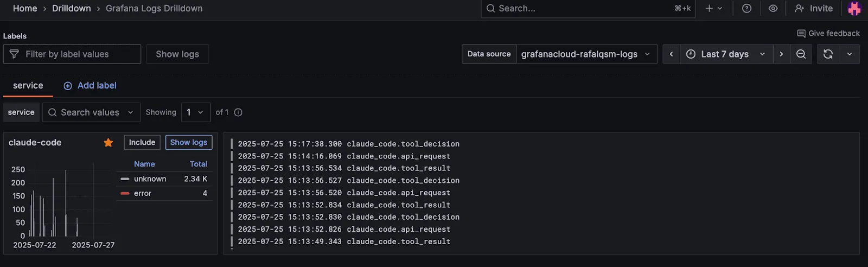This screenshot has height=267, width=868.
Task: Click Give feedback link
Action: click(x=828, y=33)
